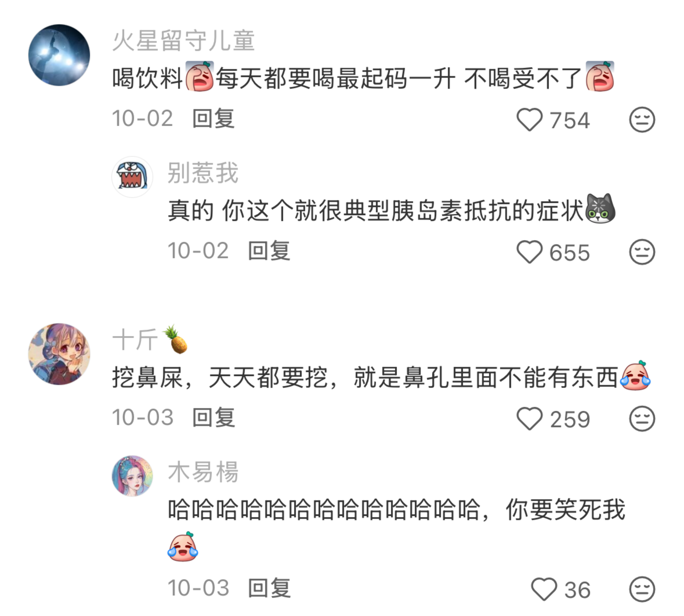Open 十斤's anime girl avatar
The image size is (684, 616).
(x=59, y=354)
